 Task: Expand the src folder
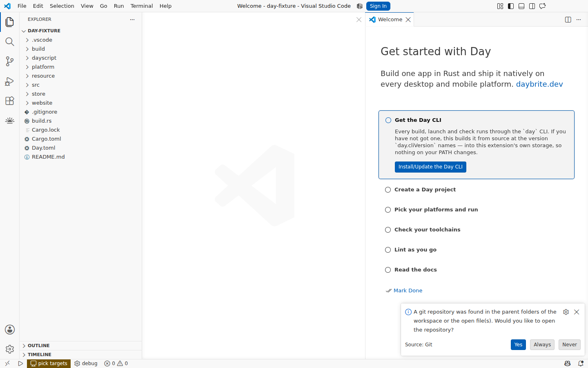81,85
